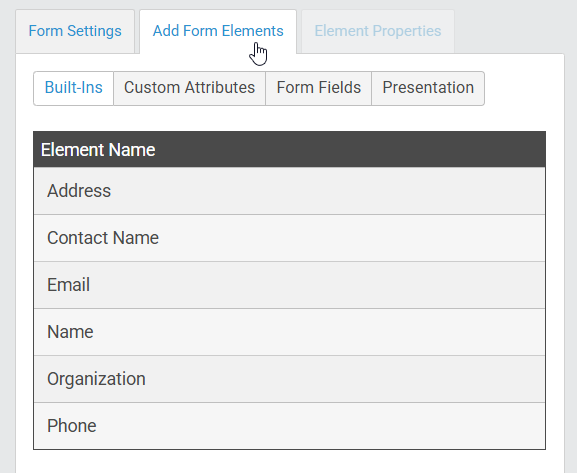Choose the Contact Name element row
Image resolution: width=577 pixels, height=473 pixels.
pos(289,238)
